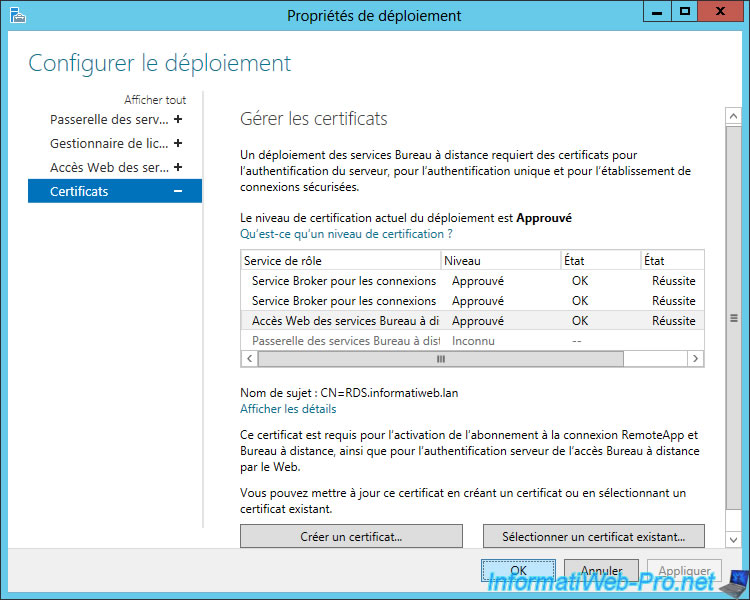Click table horizontal scroll left arrow
The height and width of the screenshot is (600, 750).
pos(249,358)
